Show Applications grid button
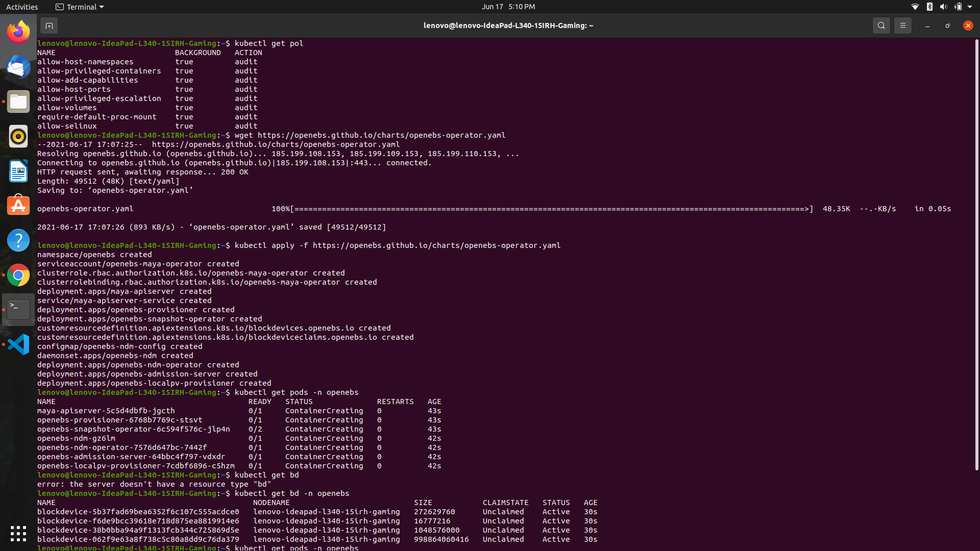 point(18,533)
